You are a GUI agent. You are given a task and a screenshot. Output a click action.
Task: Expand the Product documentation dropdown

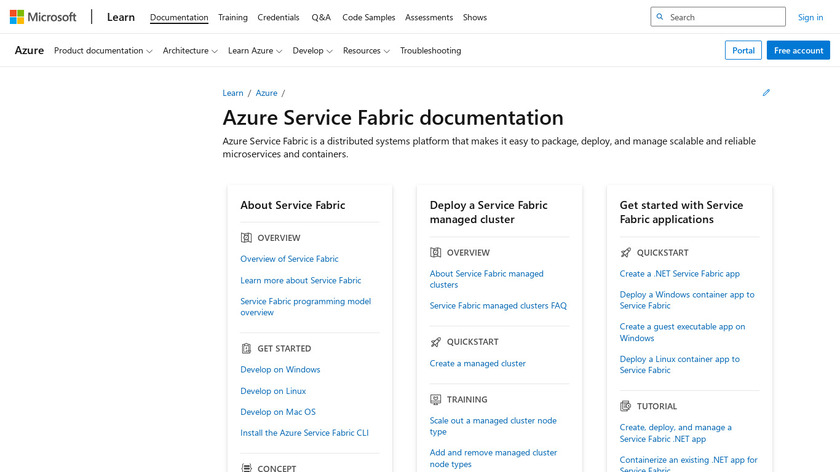(103, 51)
